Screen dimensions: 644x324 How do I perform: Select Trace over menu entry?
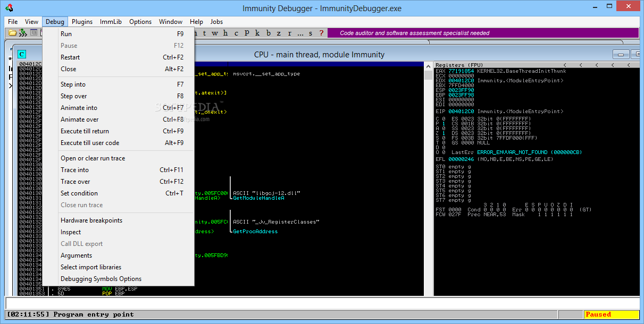point(126,182)
